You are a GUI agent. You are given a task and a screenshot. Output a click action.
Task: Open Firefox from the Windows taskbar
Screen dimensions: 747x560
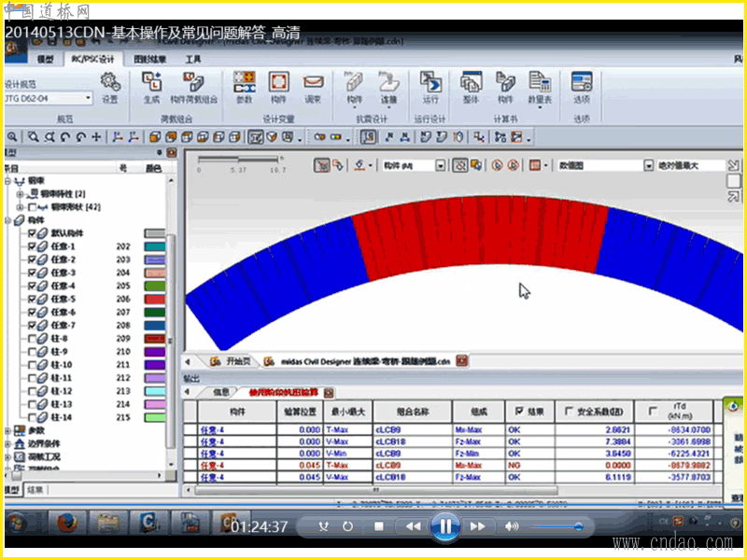pos(67,524)
